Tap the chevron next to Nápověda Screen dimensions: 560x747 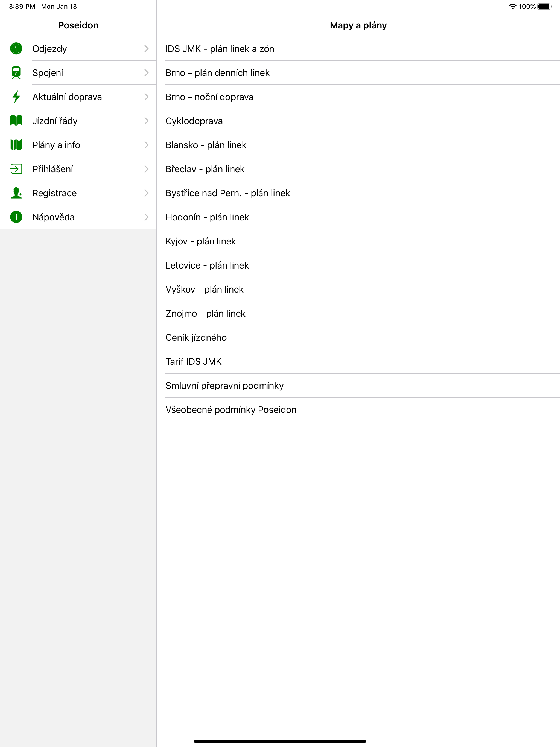click(x=146, y=217)
